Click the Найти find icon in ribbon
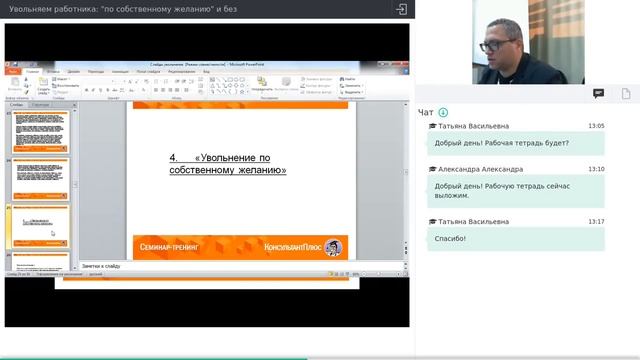640x360 pixels. pyautogui.click(x=348, y=79)
